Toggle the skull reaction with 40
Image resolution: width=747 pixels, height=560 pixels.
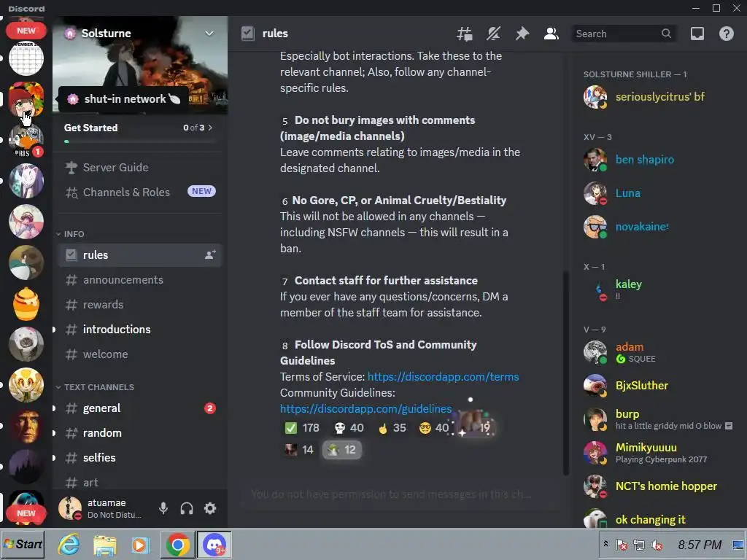(x=349, y=427)
